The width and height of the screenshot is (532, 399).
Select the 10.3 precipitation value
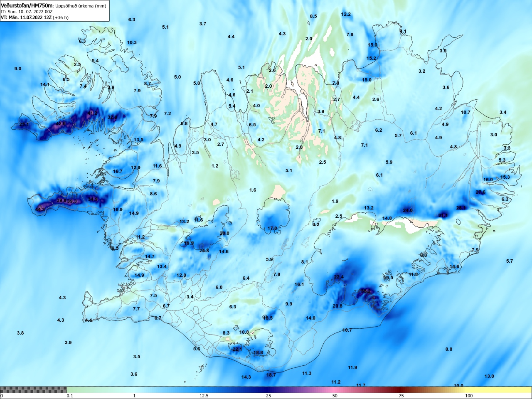[132, 42]
